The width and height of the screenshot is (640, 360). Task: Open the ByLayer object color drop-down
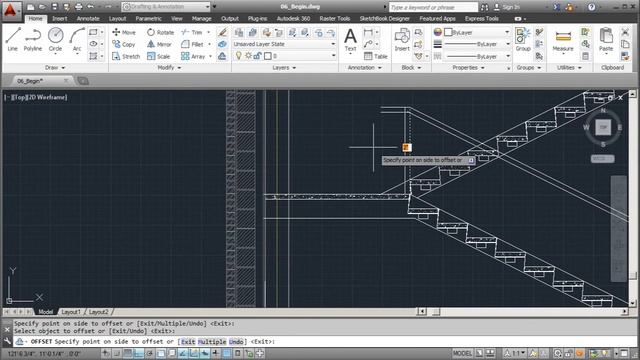coord(477,32)
